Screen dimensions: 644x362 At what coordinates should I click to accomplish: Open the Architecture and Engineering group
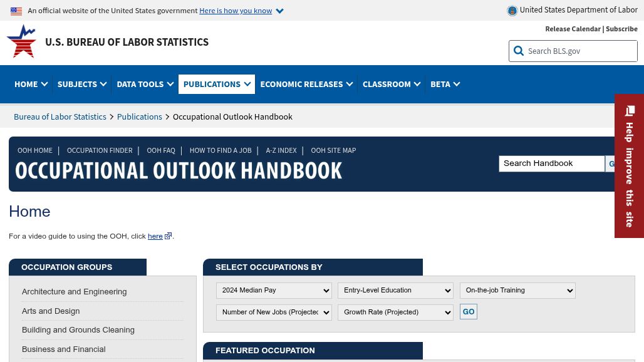(x=74, y=292)
